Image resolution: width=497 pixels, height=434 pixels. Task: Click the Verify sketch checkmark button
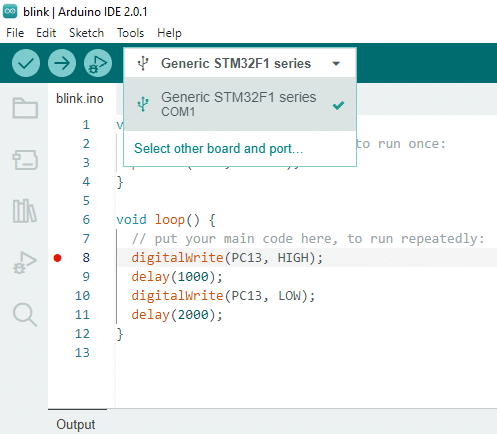pyautogui.click(x=26, y=63)
